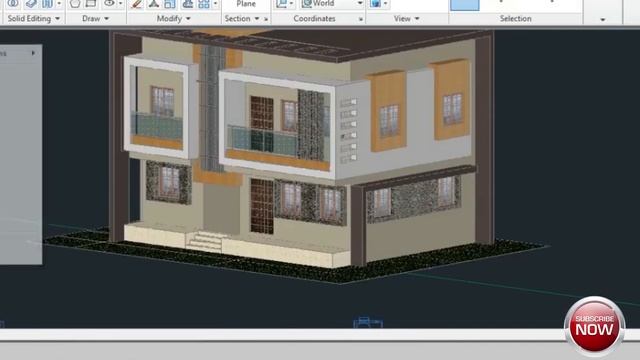Click the world globe icon beside World
Image resolution: width=640 pixels, height=360 pixels.
click(307, 4)
